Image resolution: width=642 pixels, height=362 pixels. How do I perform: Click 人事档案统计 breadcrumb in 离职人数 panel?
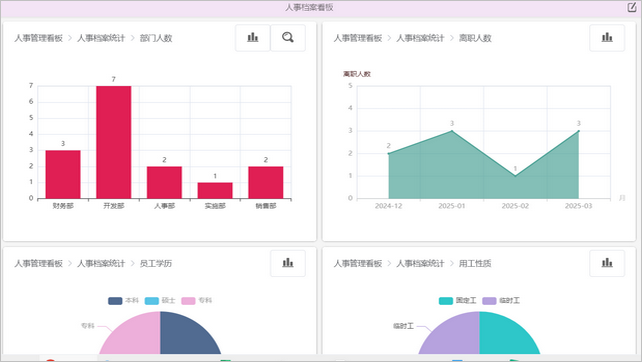click(420, 38)
